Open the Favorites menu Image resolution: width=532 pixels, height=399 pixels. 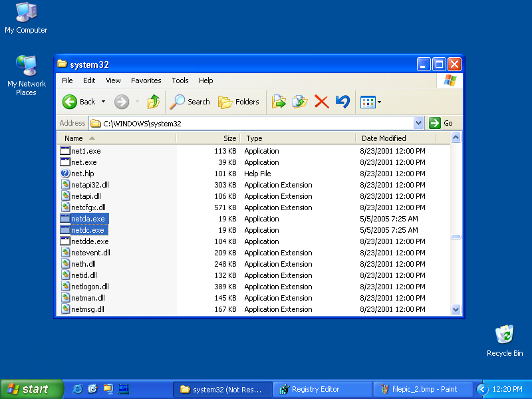[146, 80]
